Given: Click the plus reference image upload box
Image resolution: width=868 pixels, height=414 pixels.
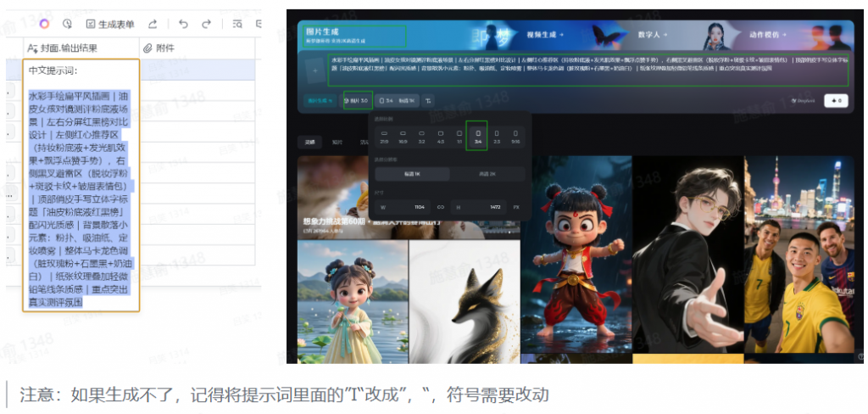Looking at the screenshot, I should 315,70.
